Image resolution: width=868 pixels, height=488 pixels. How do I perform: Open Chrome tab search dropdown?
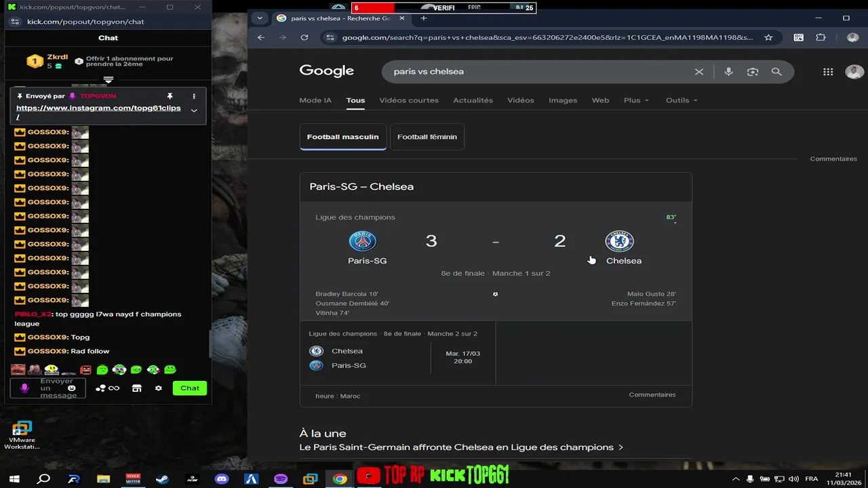pyautogui.click(x=259, y=18)
